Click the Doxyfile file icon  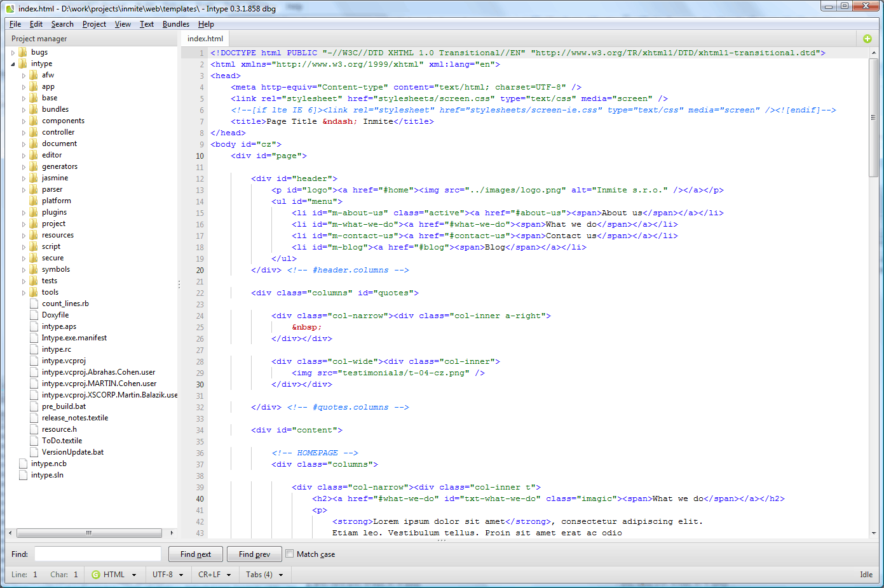tap(34, 315)
